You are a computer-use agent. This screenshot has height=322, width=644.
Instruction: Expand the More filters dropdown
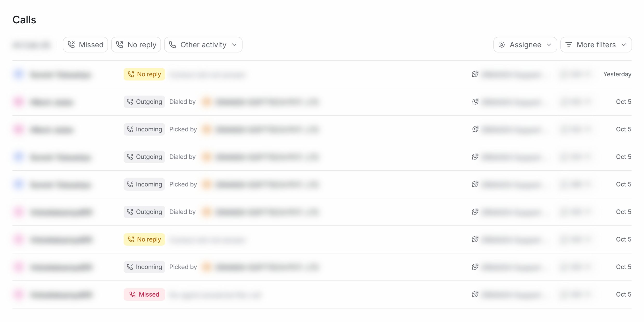[596, 45]
